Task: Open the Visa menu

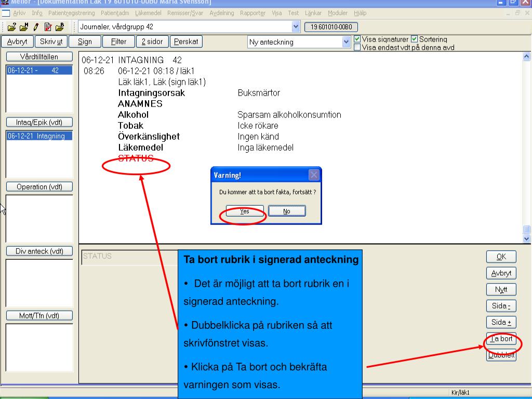Action: pyautogui.click(x=276, y=13)
